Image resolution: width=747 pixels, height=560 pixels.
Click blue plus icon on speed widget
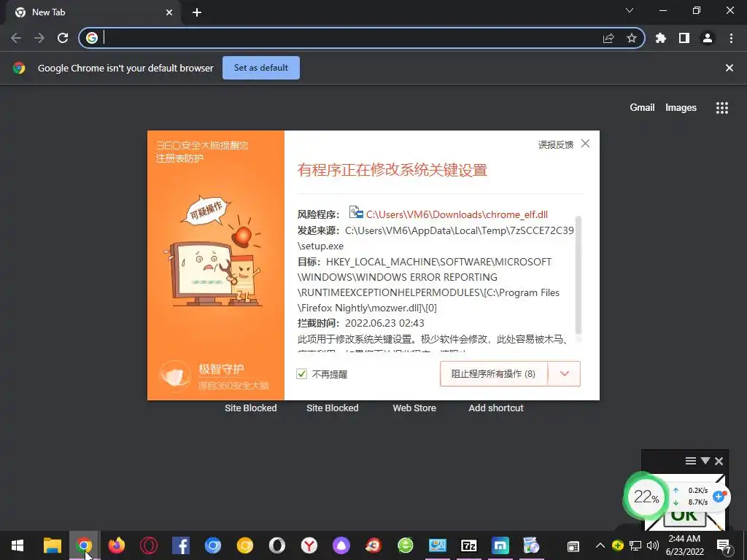pyautogui.click(x=719, y=497)
